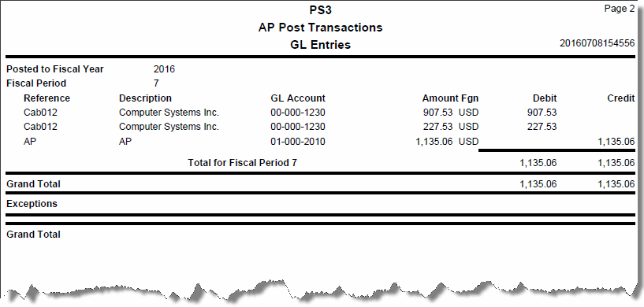Image resolution: width=644 pixels, height=307 pixels.
Task: Select timestamp 20160708154556
Action: (x=597, y=43)
